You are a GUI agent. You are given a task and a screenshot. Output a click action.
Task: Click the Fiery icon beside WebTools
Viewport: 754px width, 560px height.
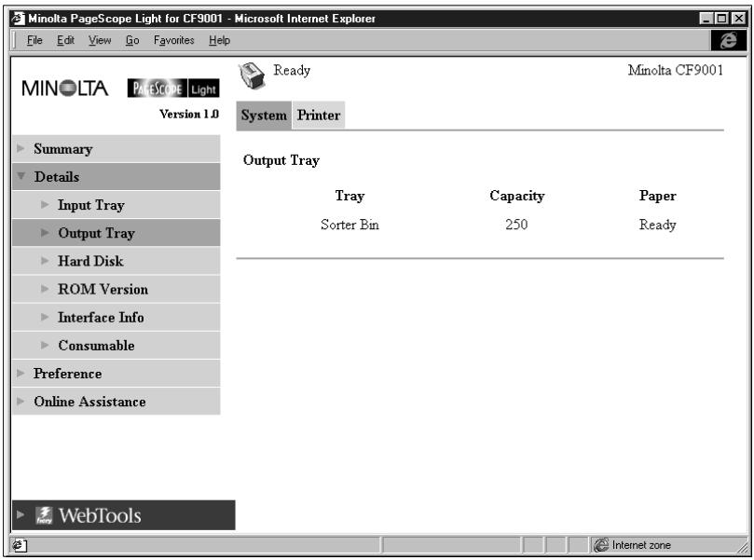(44, 515)
